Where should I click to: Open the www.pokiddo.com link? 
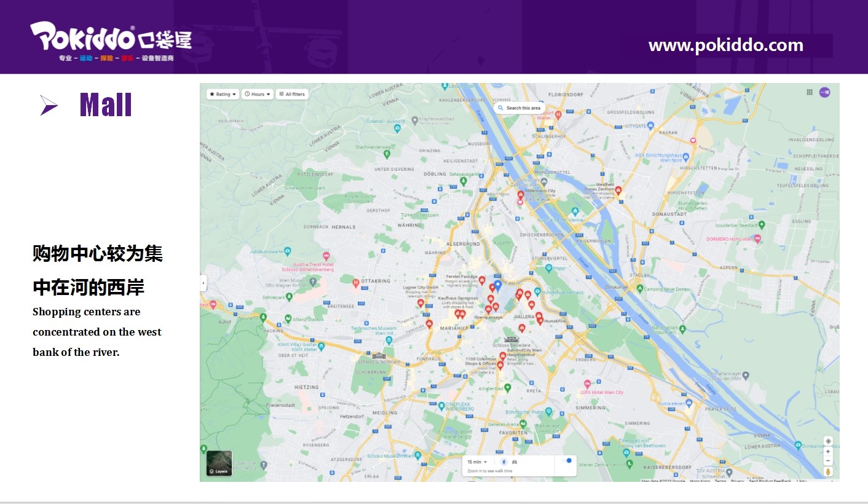point(725,45)
